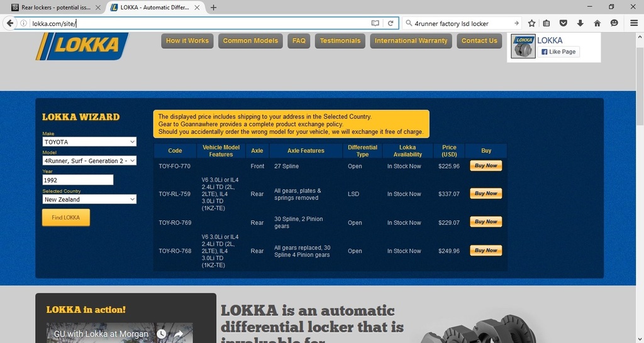644x343 pixels.
Task: Click the search box with 4runner query
Action: point(462,23)
